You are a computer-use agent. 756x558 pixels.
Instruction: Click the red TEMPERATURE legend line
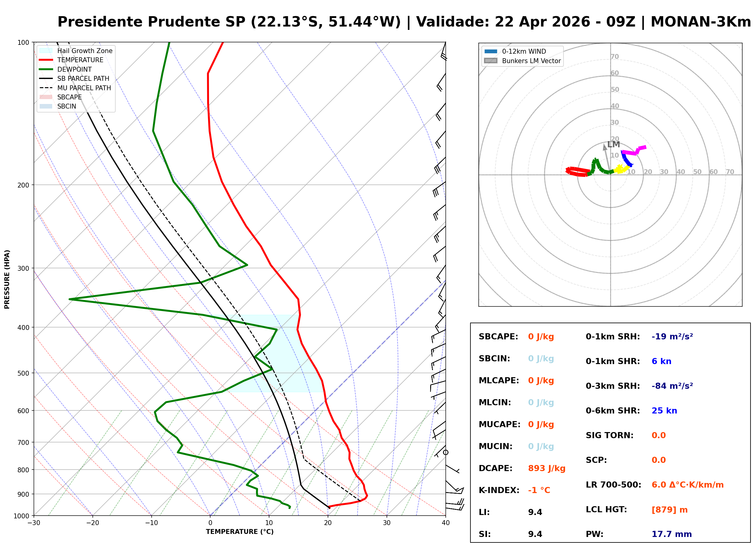[x=46, y=60]
